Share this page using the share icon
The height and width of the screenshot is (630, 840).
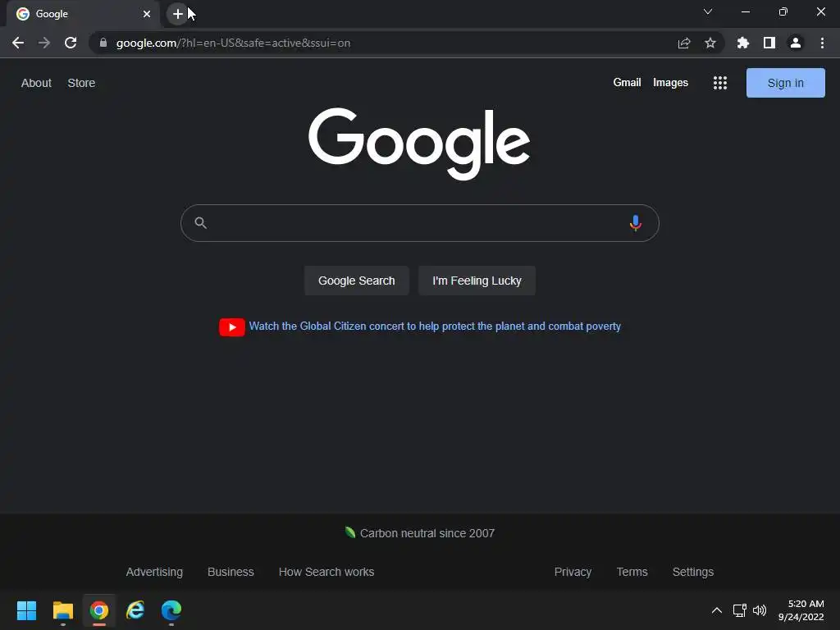click(x=684, y=43)
